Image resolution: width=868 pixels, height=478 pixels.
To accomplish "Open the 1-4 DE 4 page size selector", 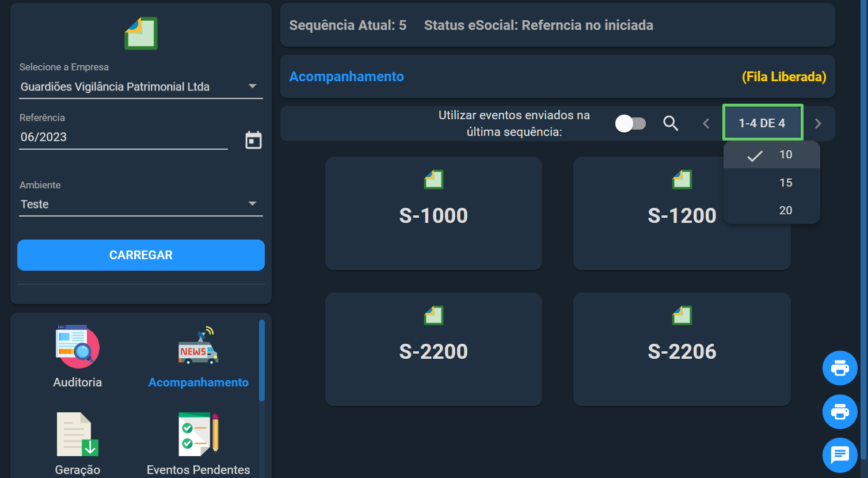I will (x=763, y=123).
